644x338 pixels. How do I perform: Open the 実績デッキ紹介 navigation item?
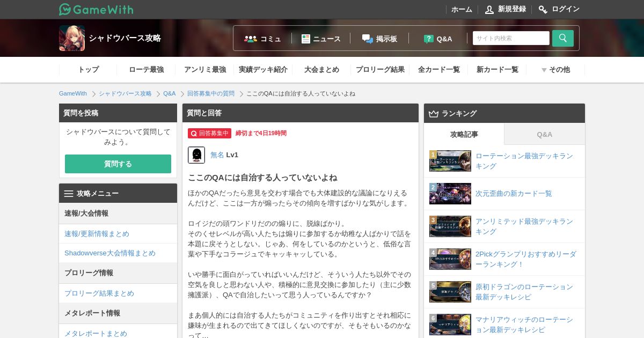coord(263,70)
